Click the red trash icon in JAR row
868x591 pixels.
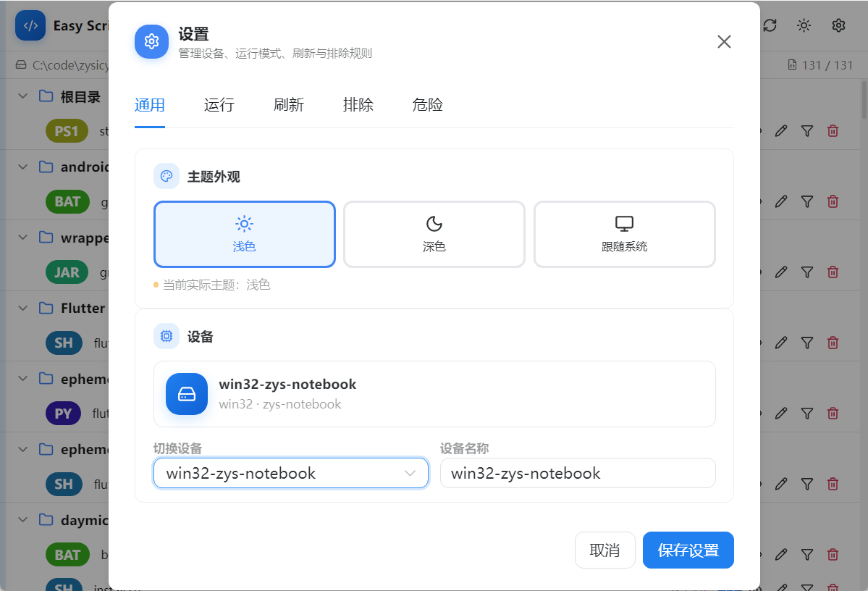[833, 272]
